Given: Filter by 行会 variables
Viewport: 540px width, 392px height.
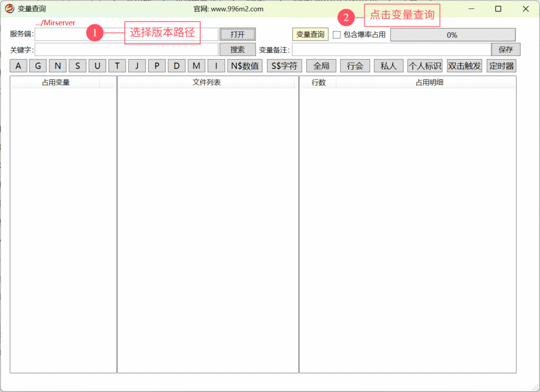Looking at the screenshot, I should (355, 66).
